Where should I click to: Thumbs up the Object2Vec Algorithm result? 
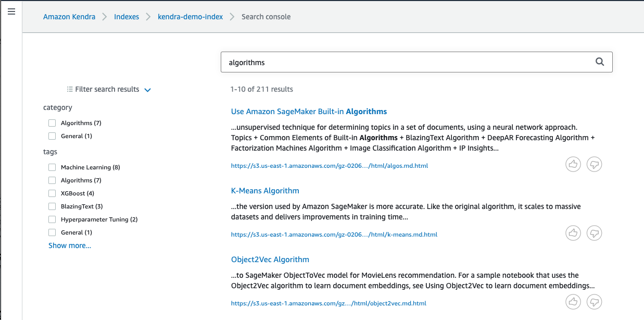tap(573, 302)
